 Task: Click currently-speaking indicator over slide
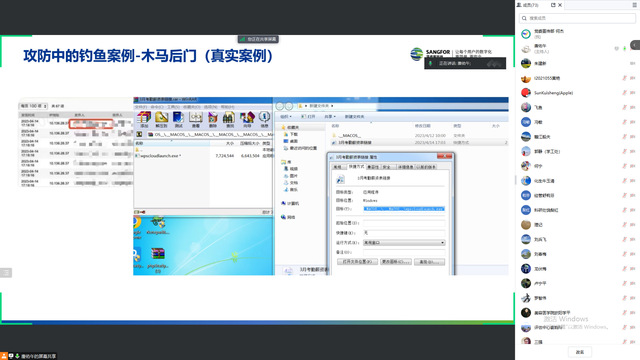[465, 63]
